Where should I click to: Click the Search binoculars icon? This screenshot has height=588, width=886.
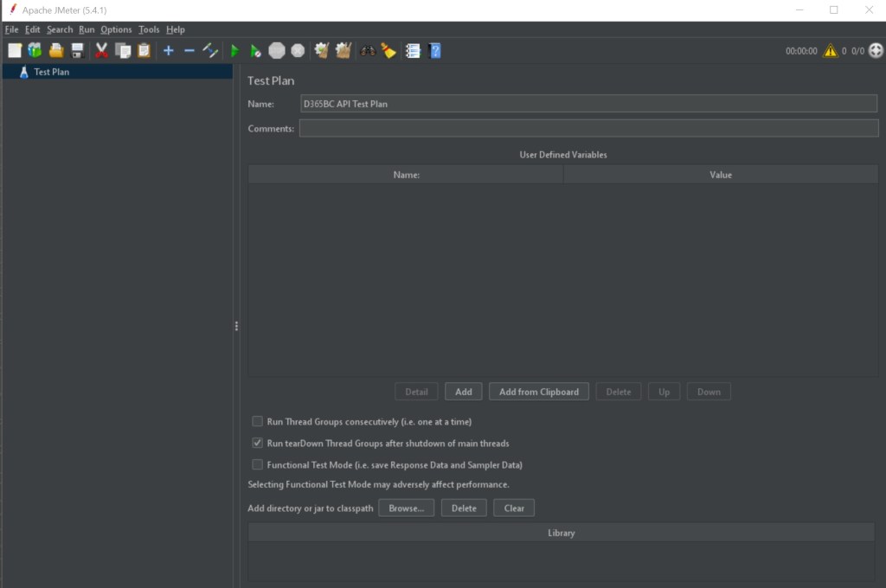(368, 51)
